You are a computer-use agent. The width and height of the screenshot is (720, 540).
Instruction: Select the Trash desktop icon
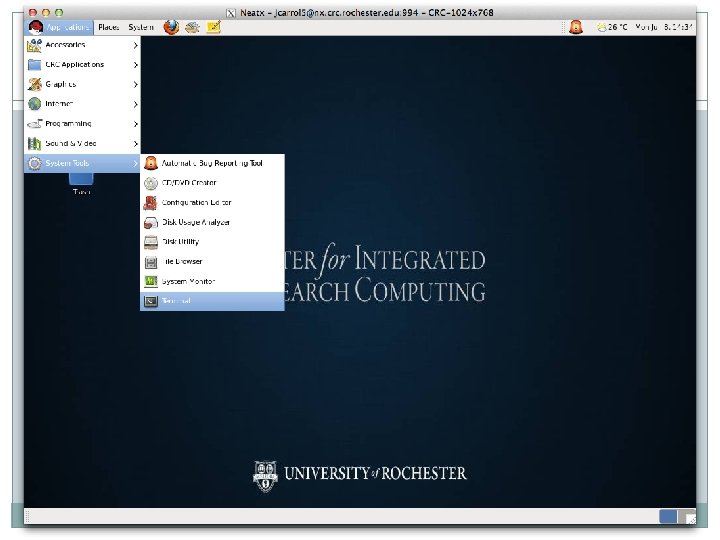click(82, 185)
